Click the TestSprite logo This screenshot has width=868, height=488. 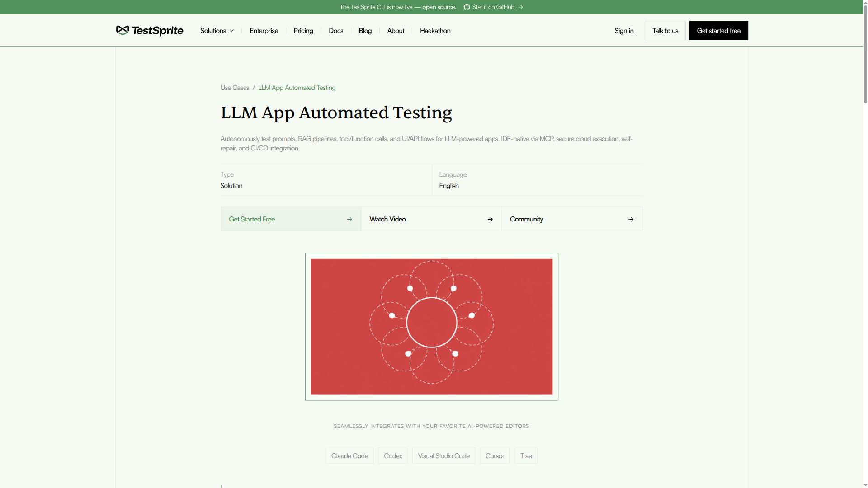[x=150, y=30]
